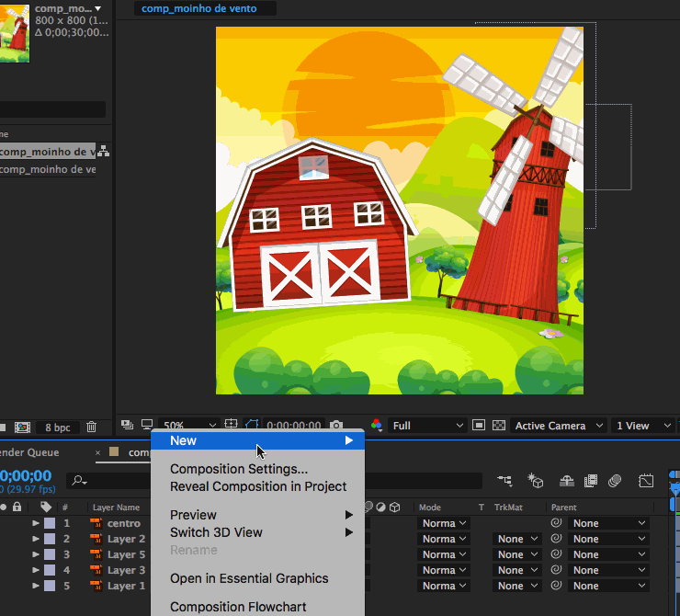Click the Draft 3D icon in timeline

pos(536,481)
